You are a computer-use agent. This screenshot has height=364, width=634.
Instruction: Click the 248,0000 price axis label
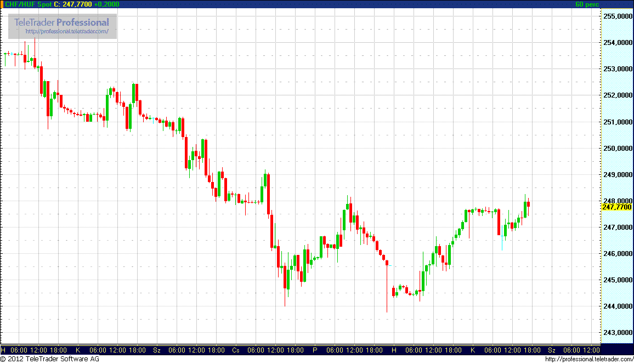coord(618,201)
